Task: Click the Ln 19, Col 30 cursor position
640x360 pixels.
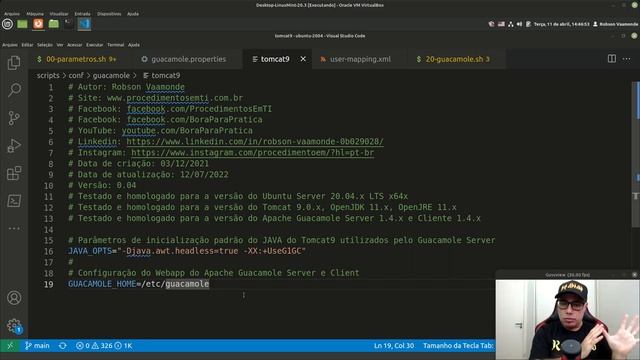Action: tap(394, 346)
